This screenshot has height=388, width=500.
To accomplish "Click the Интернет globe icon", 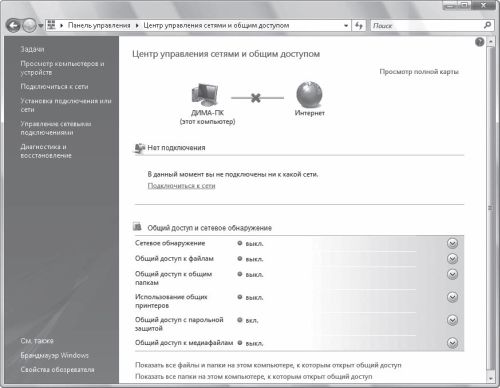I will coord(309,94).
